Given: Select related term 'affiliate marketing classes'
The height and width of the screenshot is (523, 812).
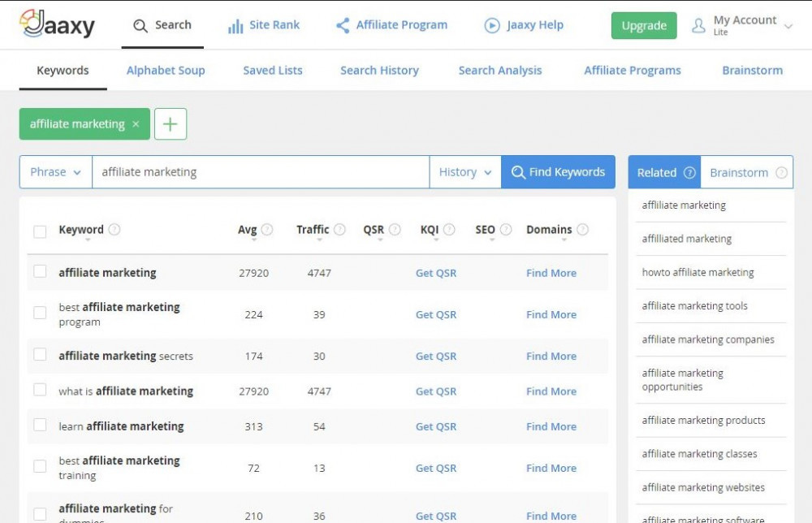Looking at the screenshot, I should pos(699,454).
